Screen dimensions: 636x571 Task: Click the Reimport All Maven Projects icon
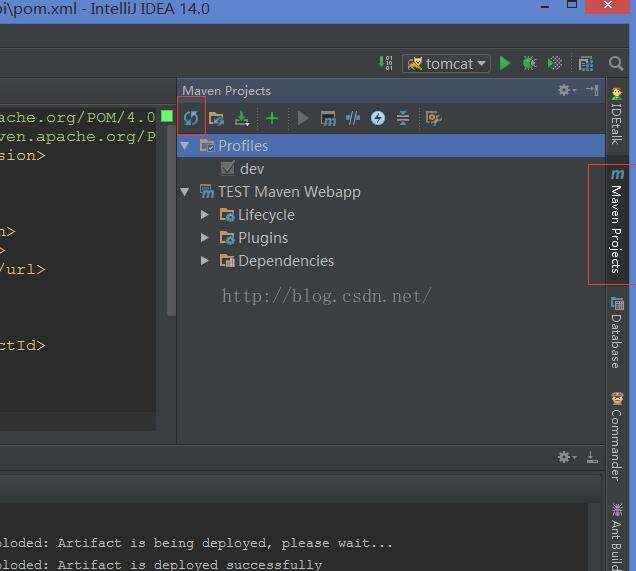[190, 118]
